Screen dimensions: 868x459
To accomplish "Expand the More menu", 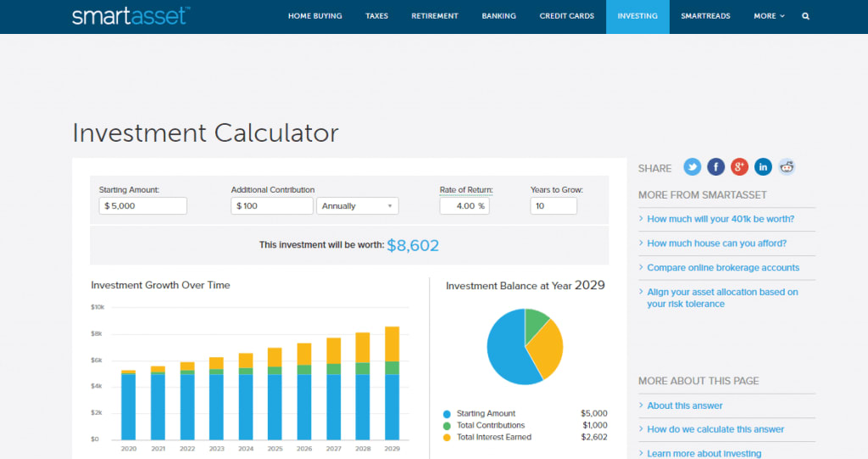I will pos(769,16).
